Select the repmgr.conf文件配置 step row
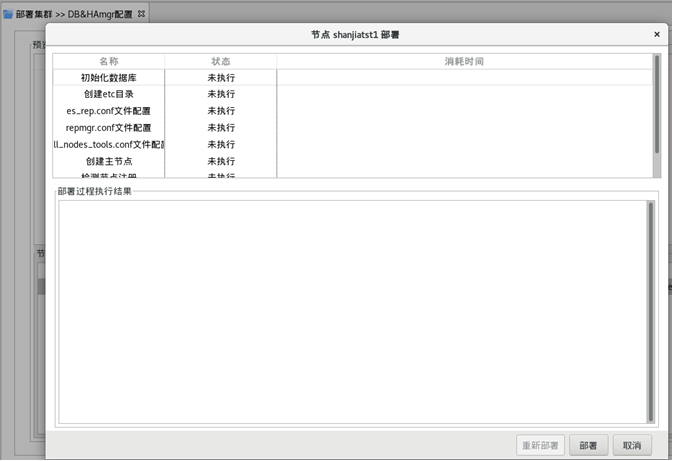Image resolution: width=673 pixels, height=461 pixels. (108, 128)
